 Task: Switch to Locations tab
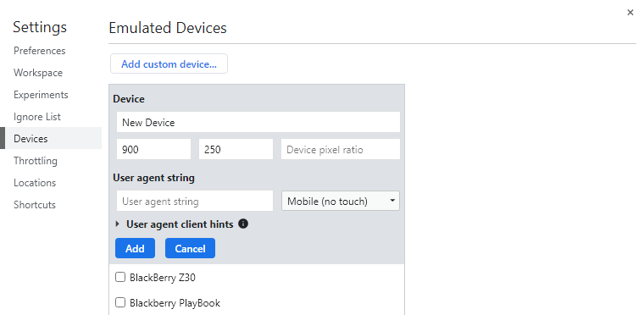point(35,183)
